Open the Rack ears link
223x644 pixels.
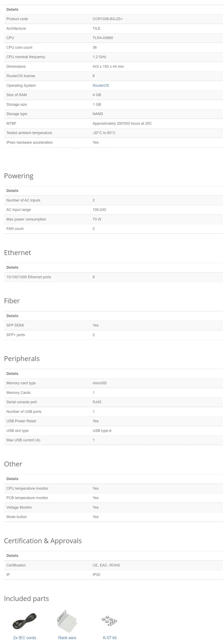click(67, 637)
